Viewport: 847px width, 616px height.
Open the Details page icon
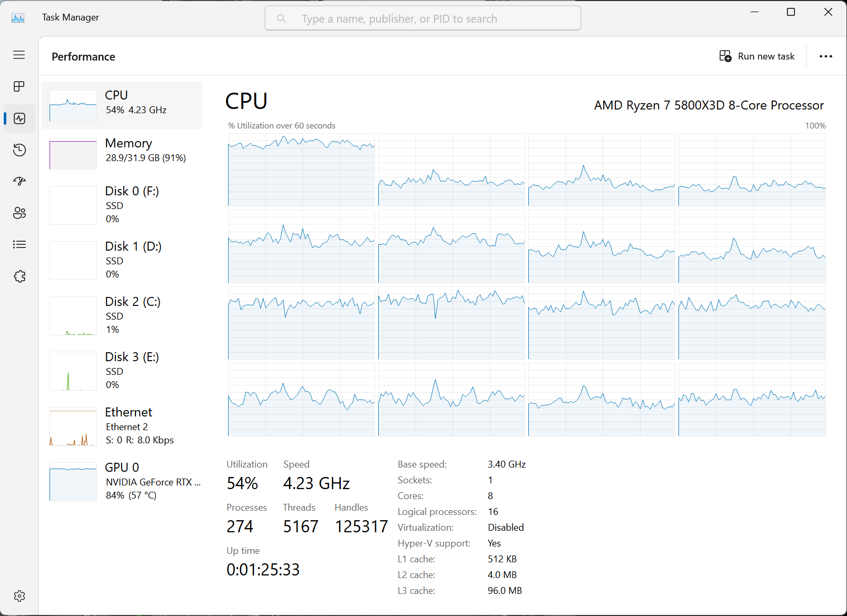click(19, 245)
